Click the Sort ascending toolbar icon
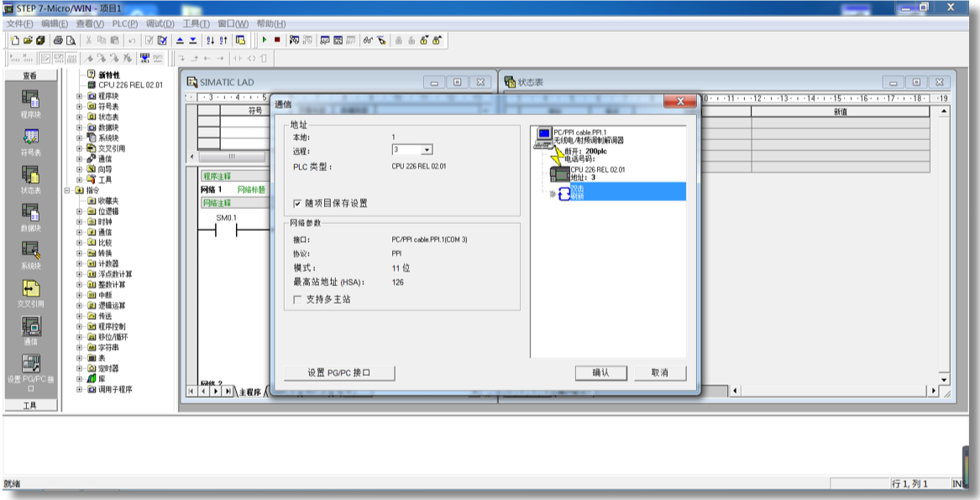Viewport: 980px width, 500px height. 211,40
